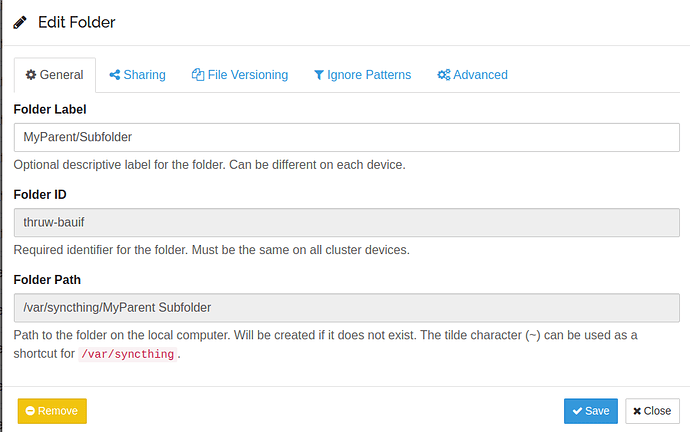Click the pencil icon beside Edit Folder
Viewport: 690px width, 432px height.
click(x=20, y=22)
